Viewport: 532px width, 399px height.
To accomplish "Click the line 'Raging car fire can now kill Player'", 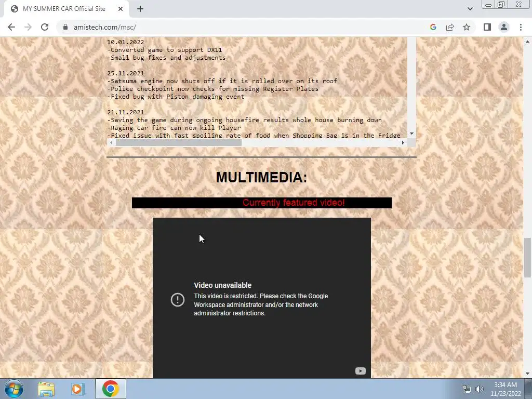I will (174, 128).
